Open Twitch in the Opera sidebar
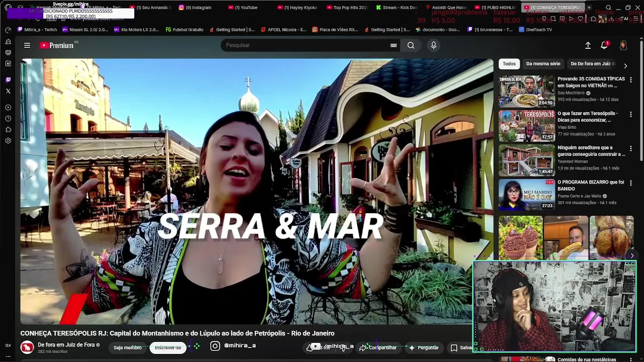 tap(8, 80)
